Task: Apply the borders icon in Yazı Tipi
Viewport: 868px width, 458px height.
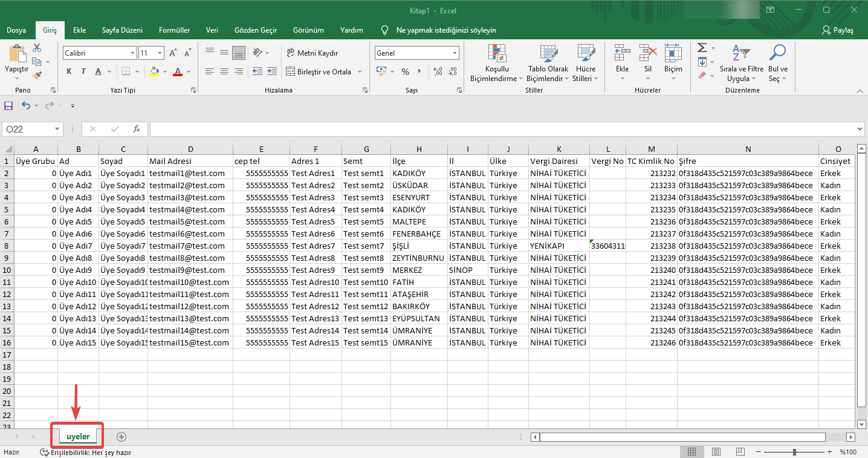Action: (x=126, y=71)
